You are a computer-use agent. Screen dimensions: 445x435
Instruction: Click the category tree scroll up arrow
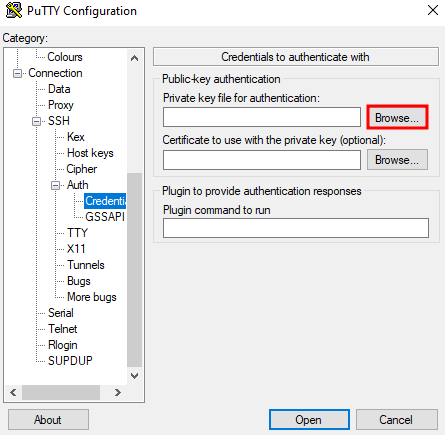click(x=134, y=58)
